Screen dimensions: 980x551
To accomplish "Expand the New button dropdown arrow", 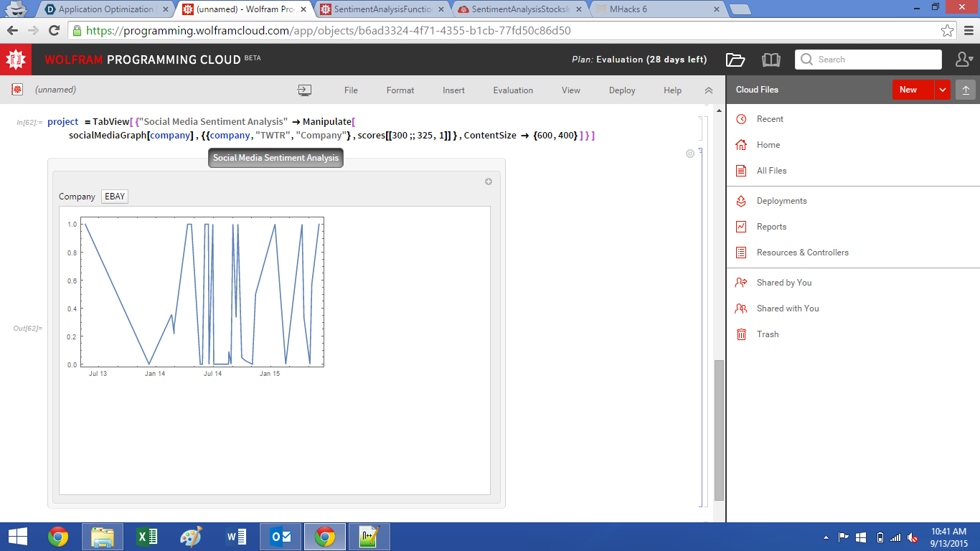I will point(943,90).
